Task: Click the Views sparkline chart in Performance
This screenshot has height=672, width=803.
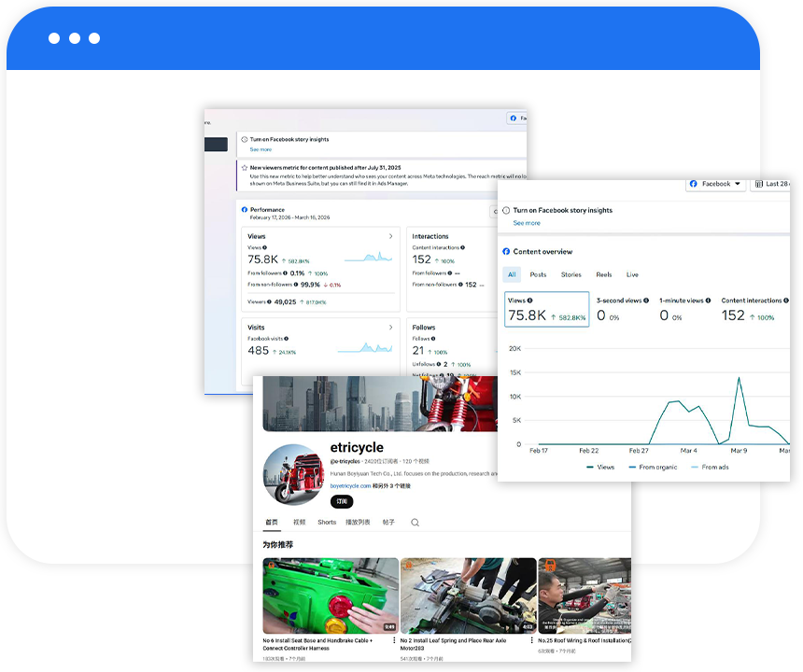Action: (368, 257)
